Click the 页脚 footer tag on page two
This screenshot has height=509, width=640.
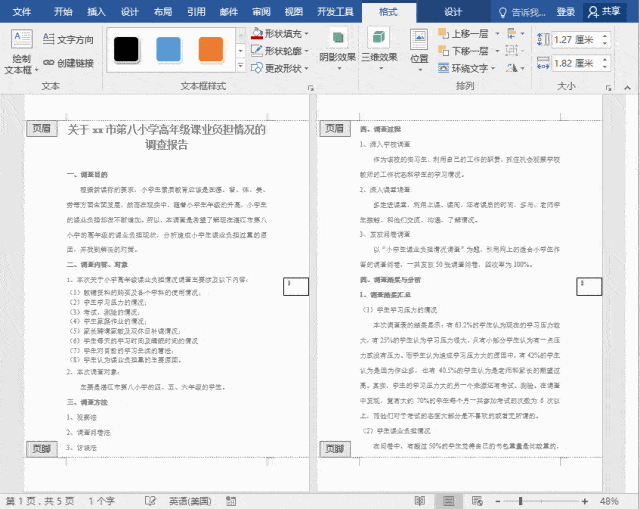tap(335, 449)
